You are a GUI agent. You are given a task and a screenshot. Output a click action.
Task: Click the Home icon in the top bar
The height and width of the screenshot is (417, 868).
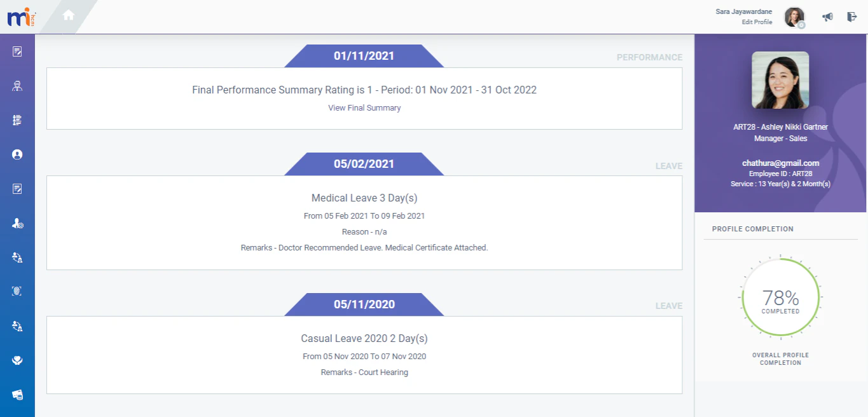tap(68, 13)
